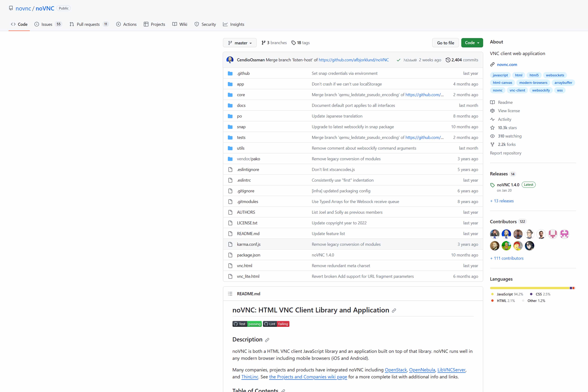View the Security tab
This screenshot has height=392, width=588.
click(205, 24)
